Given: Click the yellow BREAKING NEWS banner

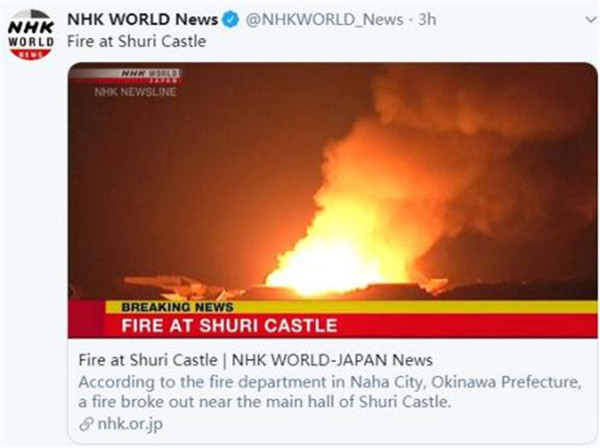Looking at the screenshot, I should coord(351,307).
